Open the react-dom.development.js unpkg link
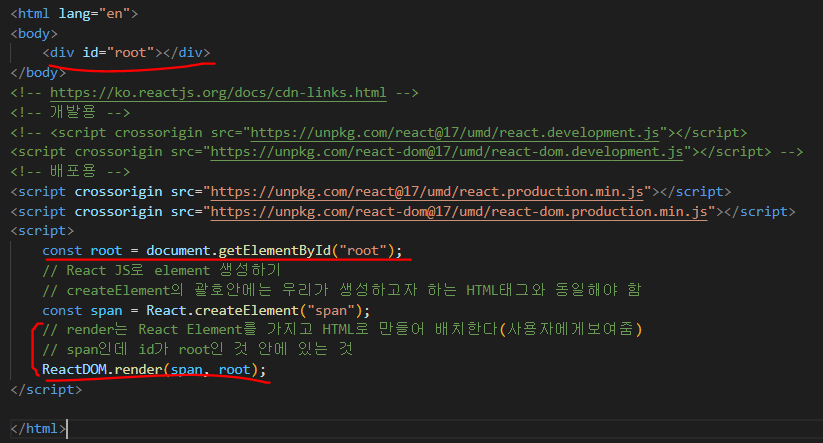This screenshot has height=443, width=823. 447,152
